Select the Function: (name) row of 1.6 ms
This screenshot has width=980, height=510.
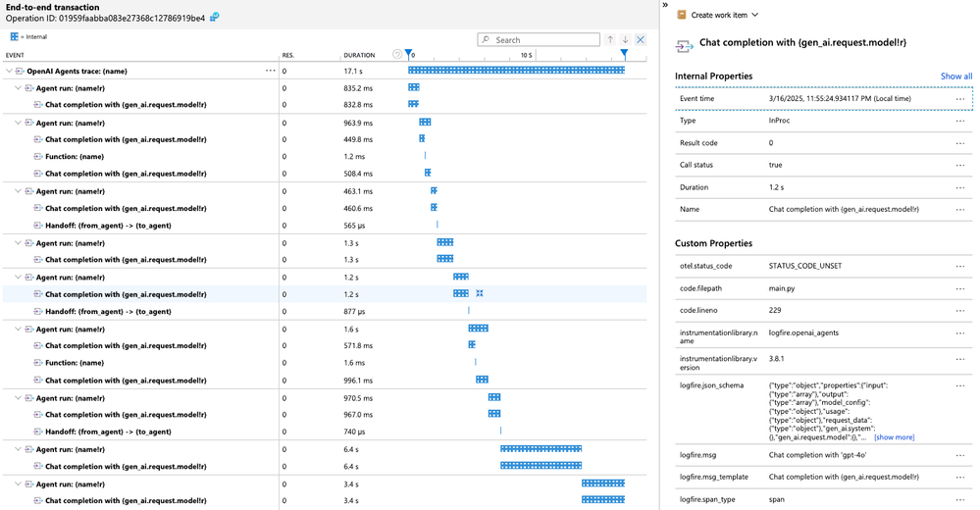pos(325,363)
